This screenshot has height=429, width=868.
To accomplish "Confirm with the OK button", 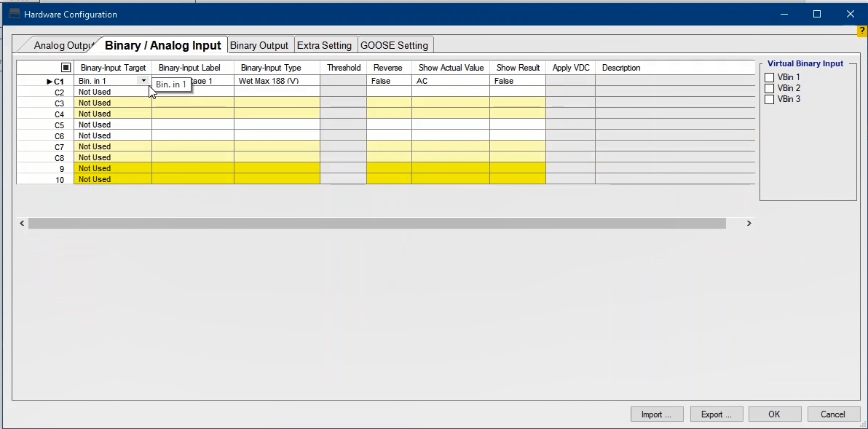I will [x=774, y=414].
